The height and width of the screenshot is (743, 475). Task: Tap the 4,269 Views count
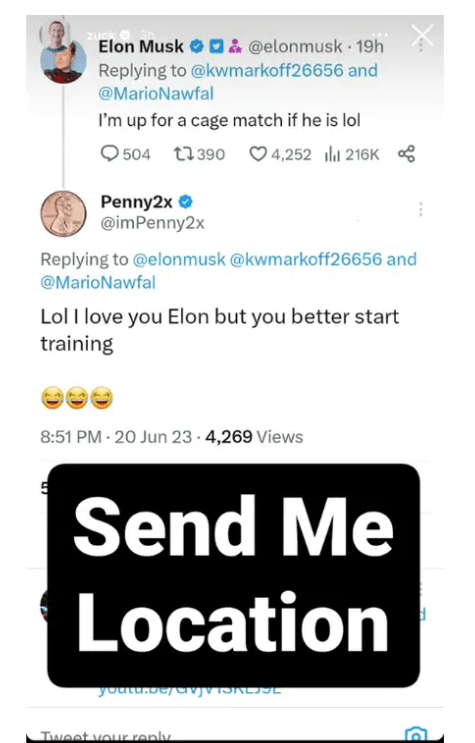[254, 436]
